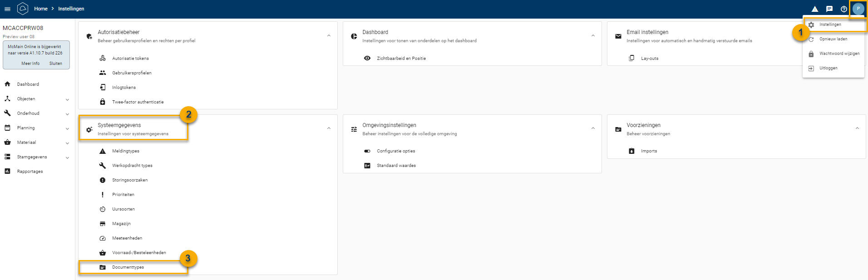Open Documenttypes under Systeemgegevens
Viewport: 868px width, 280px height.
[x=128, y=267]
